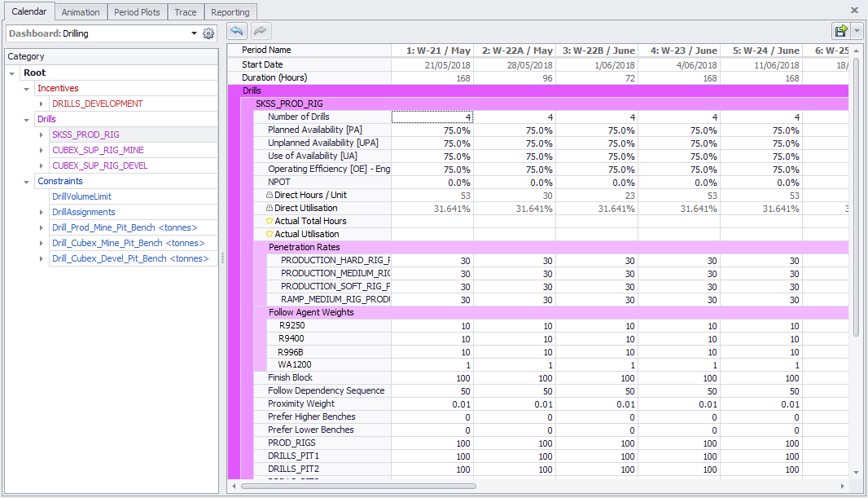Expand the DrillAssignments constraint node

(x=42, y=212)
